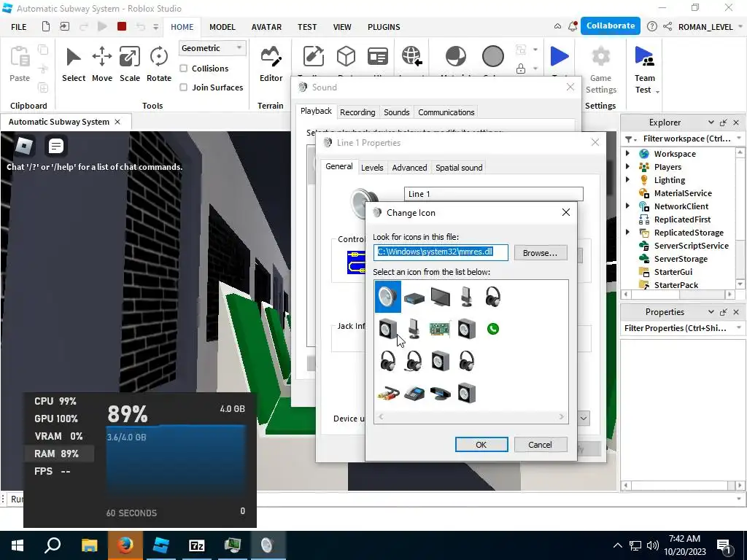The image size is (747, 560).
Task: Click OK in Change Icon dialog
Action: [481, 444]
